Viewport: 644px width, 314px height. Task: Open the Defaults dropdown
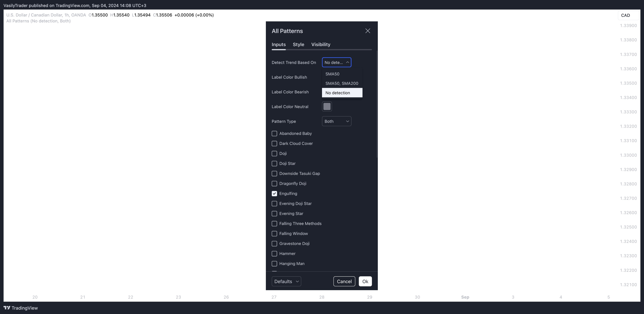286,281
